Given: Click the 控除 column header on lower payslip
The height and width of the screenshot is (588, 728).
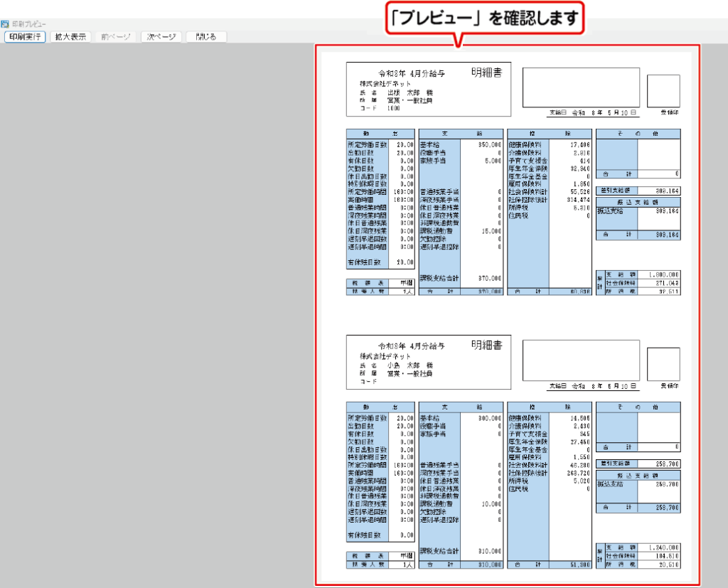Looking at the screenshot, I should [549, 407].
